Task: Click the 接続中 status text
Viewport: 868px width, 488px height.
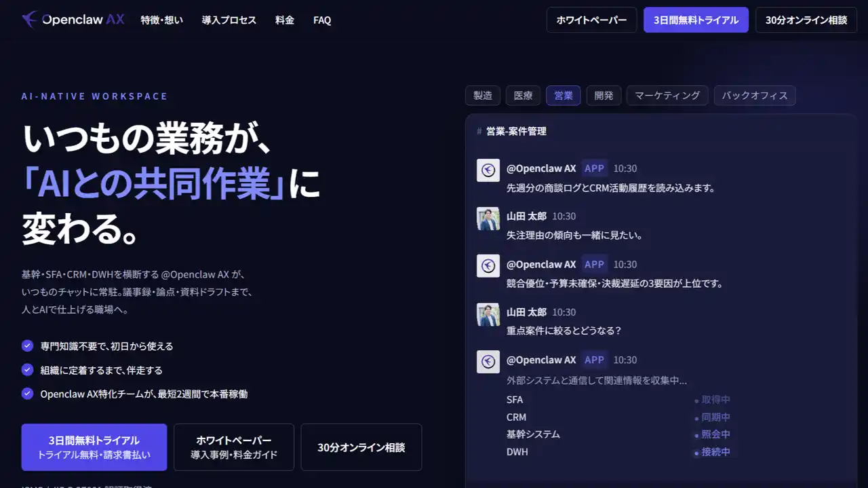Action: point(716,452)
